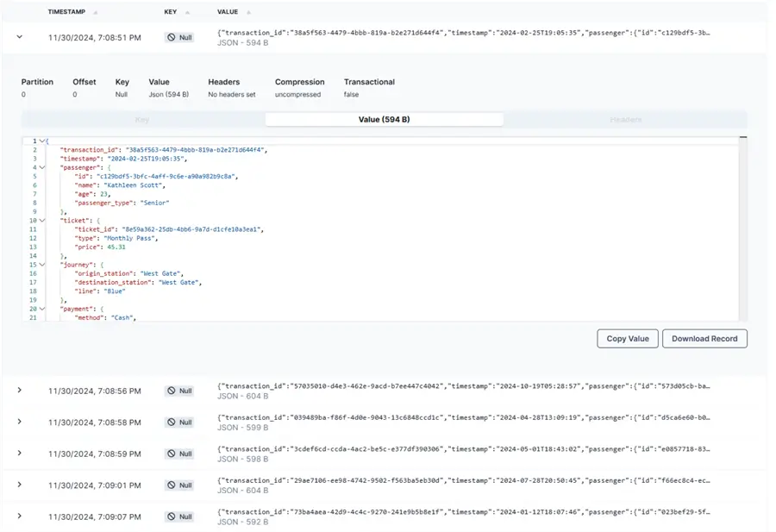Select timestamp 11/30/2024, 7:08:51 PM
776x532 pixels.
pyautogui.click(x=95, y=38)
